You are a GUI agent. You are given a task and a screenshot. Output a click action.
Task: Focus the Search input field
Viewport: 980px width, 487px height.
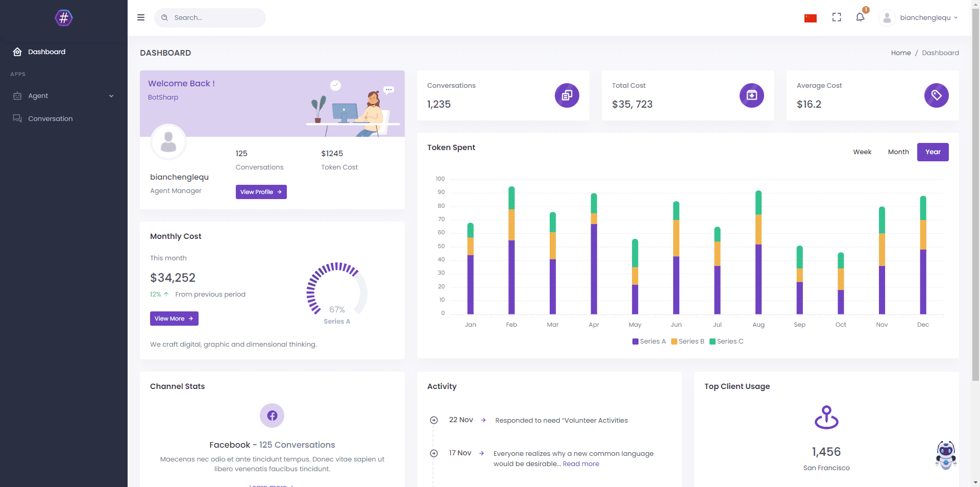[x=210, y=18]
